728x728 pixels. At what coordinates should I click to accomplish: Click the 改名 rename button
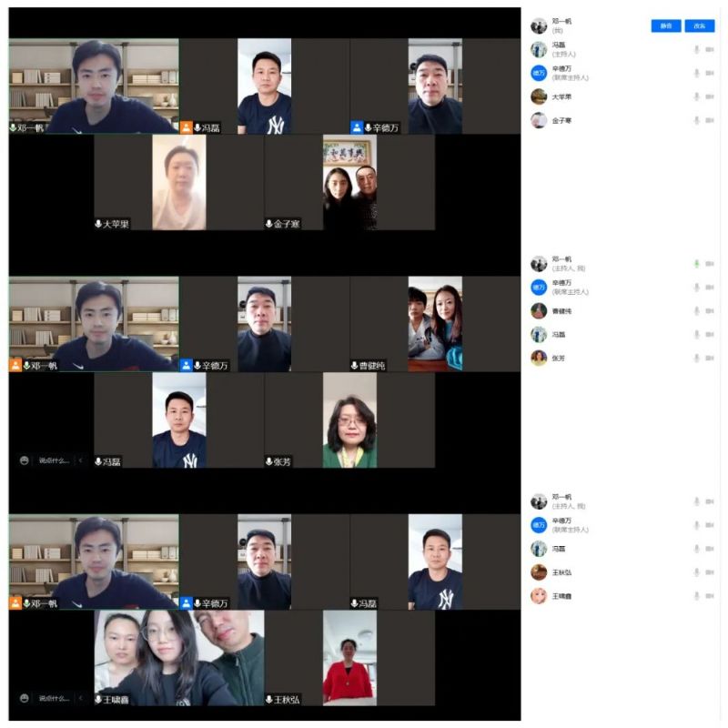tap(699, 26)
